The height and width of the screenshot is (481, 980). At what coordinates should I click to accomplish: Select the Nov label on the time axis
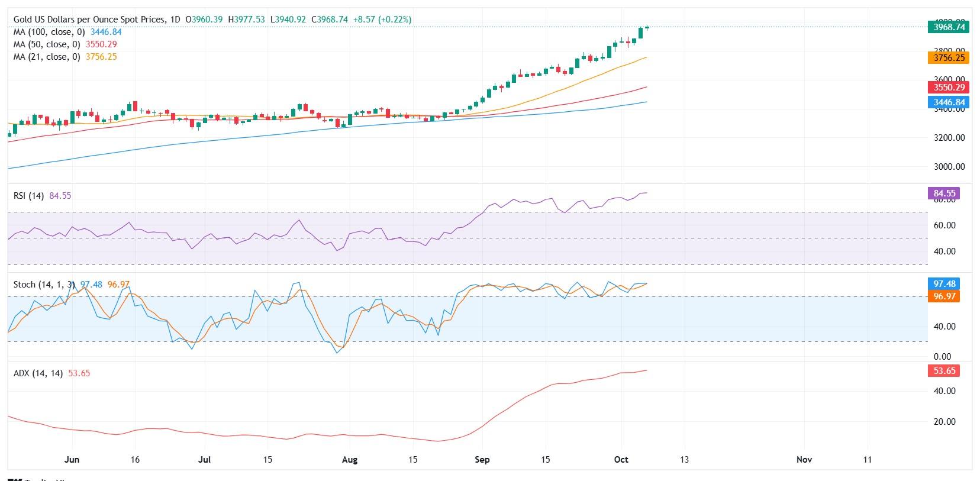tap(804, 460)
